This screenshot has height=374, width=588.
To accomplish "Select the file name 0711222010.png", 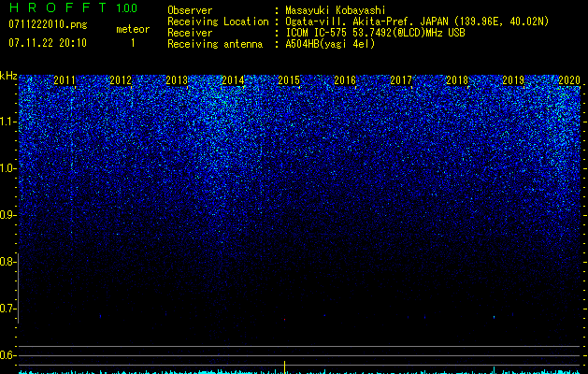I will (x=48, y=25).
